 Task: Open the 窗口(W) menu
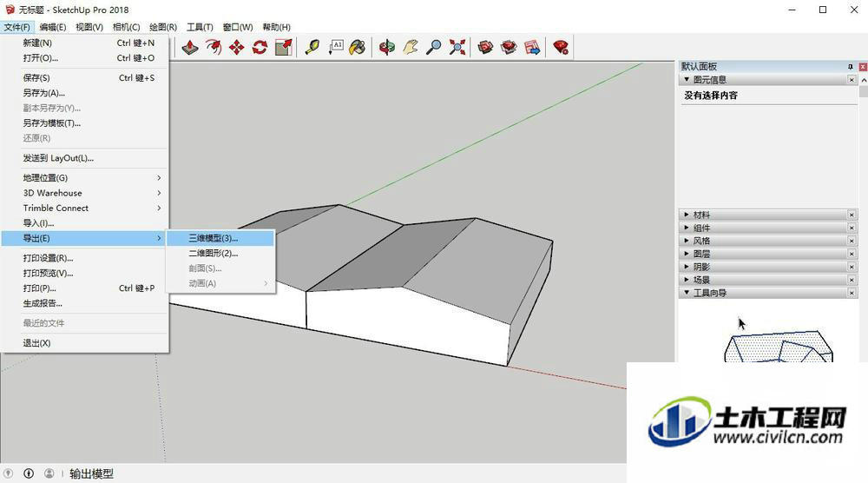coord(238,27)
